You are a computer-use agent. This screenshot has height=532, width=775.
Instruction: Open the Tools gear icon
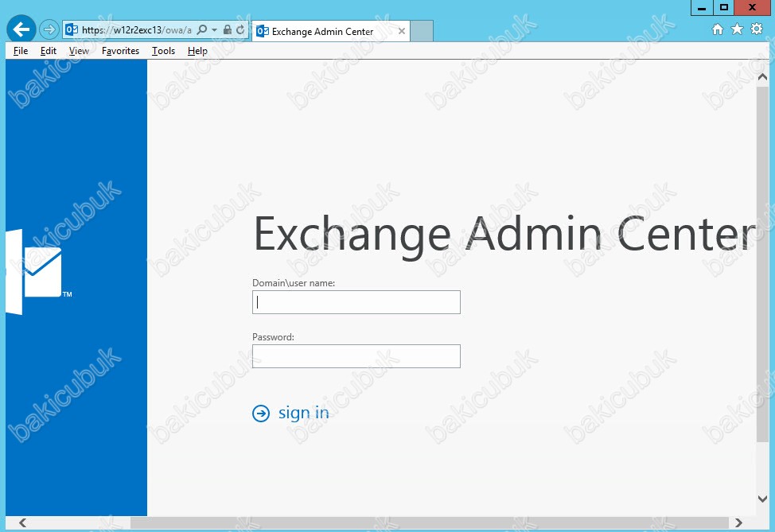[757, 29]
